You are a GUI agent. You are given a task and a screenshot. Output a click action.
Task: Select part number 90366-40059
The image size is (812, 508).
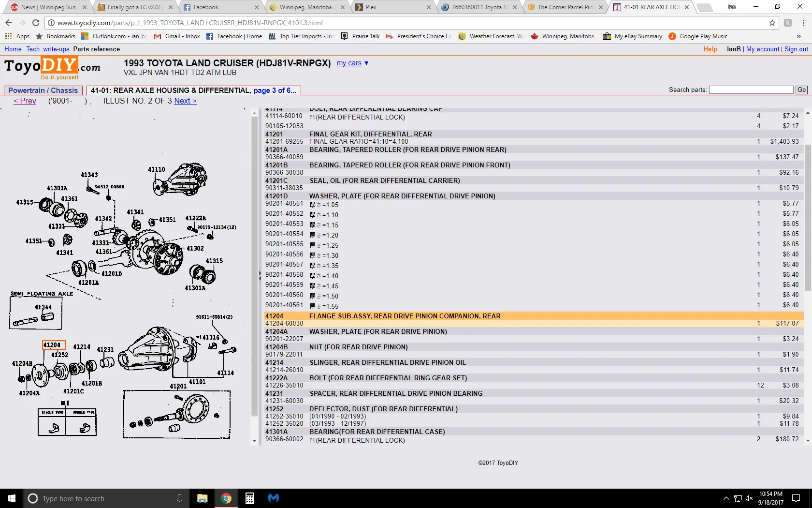[x=284, y=157]
